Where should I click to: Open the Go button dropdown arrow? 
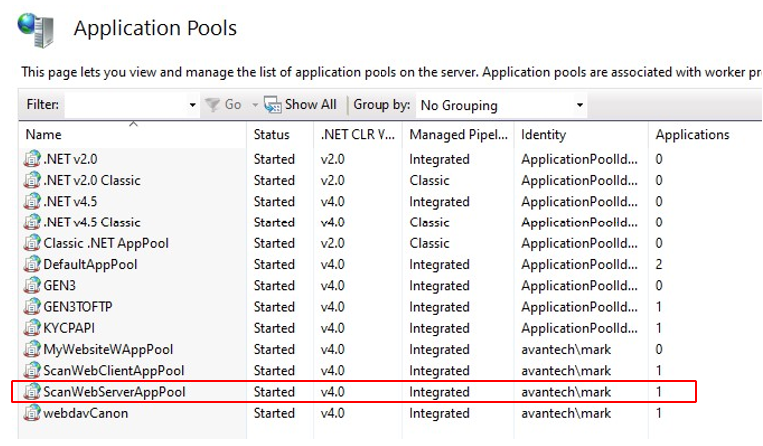255,105
